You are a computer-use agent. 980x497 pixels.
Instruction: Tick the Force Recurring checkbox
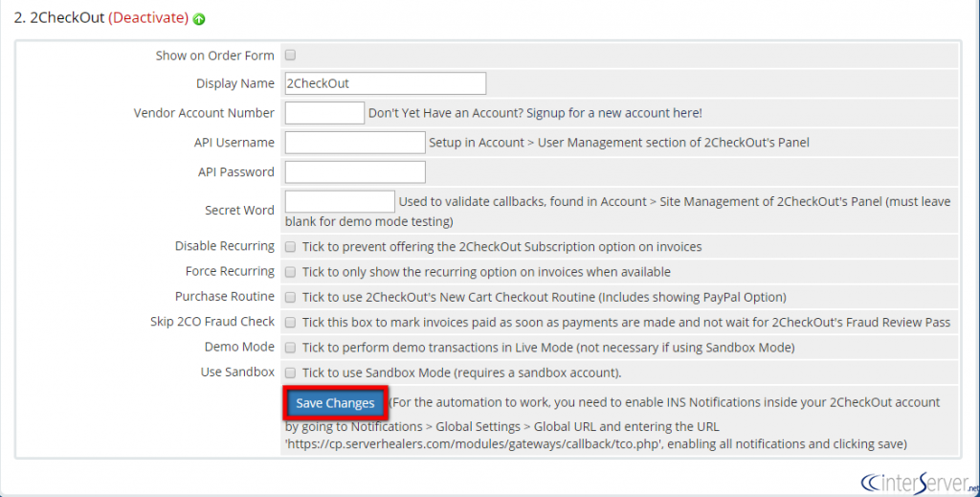tap(290, 272)
